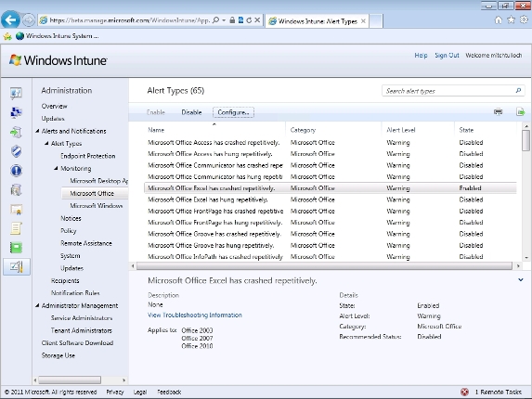The image size is (532, 399).
Task: Click the alert list horizontal scrollbar
Action: click(324, 266)
